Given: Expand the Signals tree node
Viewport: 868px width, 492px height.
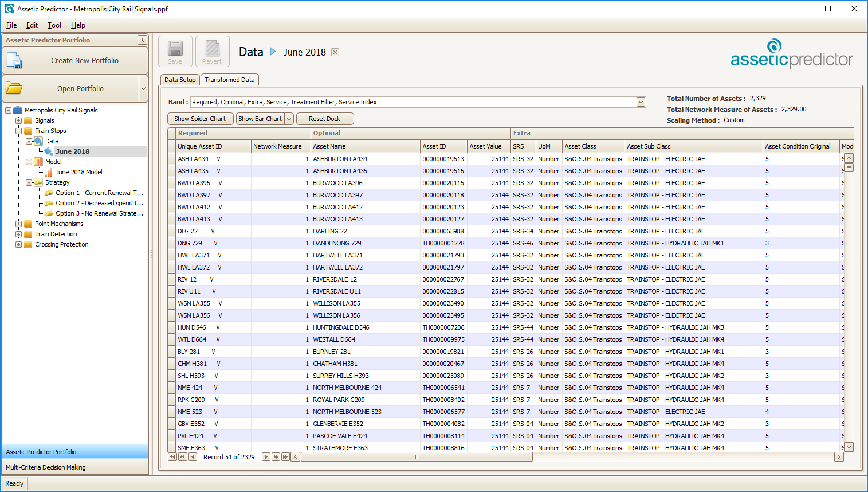Looking at the screenshot, I should click(18, 120).
